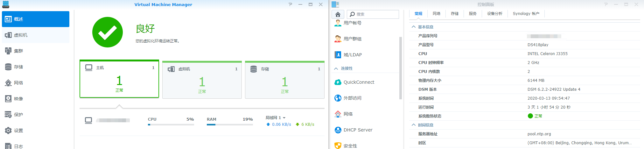Switch to the Synology 帐户 tab
Screen dimensions: 644x149
pyautogui.click(x=526, y=14)
